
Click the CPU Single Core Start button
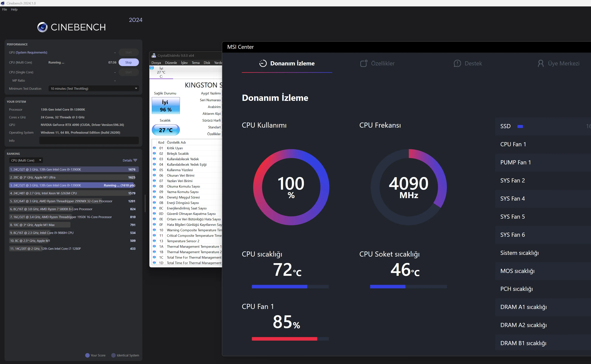tap(128, 72)
